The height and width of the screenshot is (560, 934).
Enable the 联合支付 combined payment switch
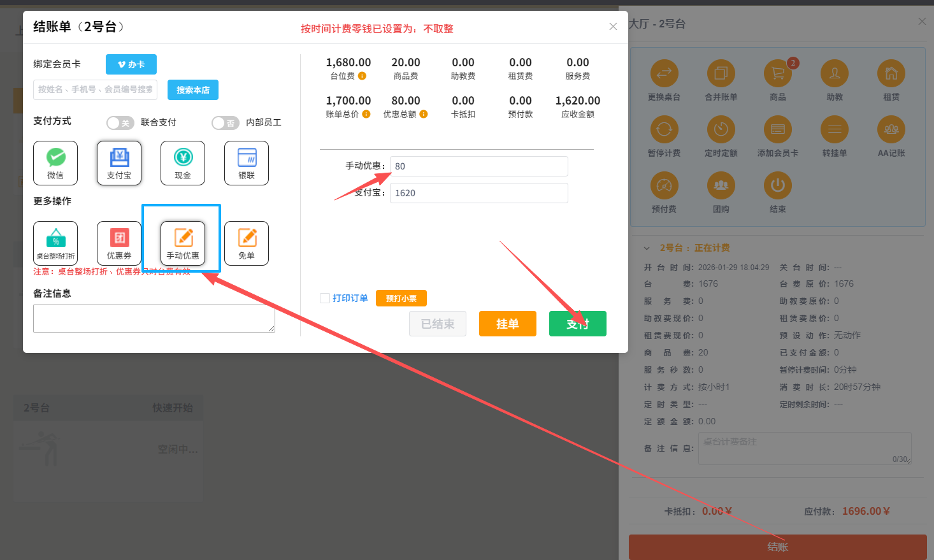(120, 122)
